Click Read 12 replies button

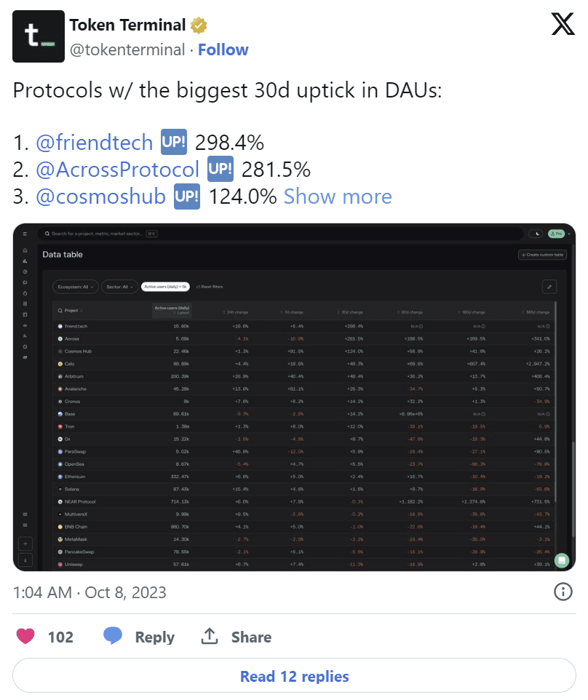tap(294, 676)
